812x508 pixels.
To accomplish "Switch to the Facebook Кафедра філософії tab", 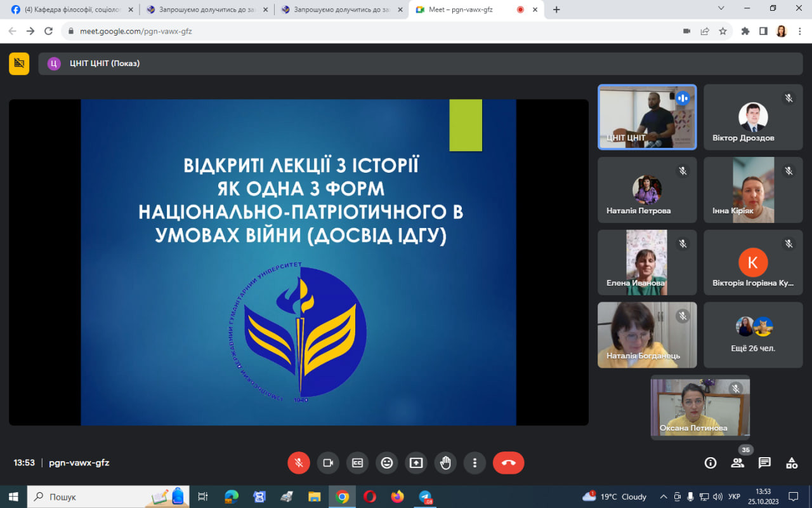I will pos(72,10).
